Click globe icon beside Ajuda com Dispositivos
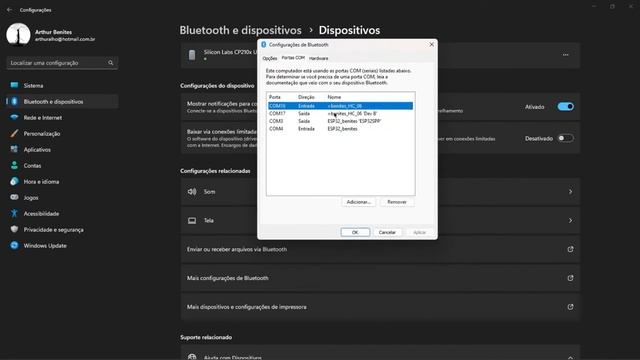The image size is (640, 360). click(x=192, y=357)
